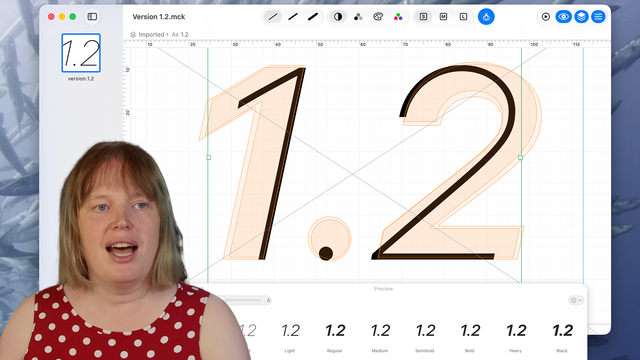
Task: Click the blue round tool button
Action: coord(486,17)
